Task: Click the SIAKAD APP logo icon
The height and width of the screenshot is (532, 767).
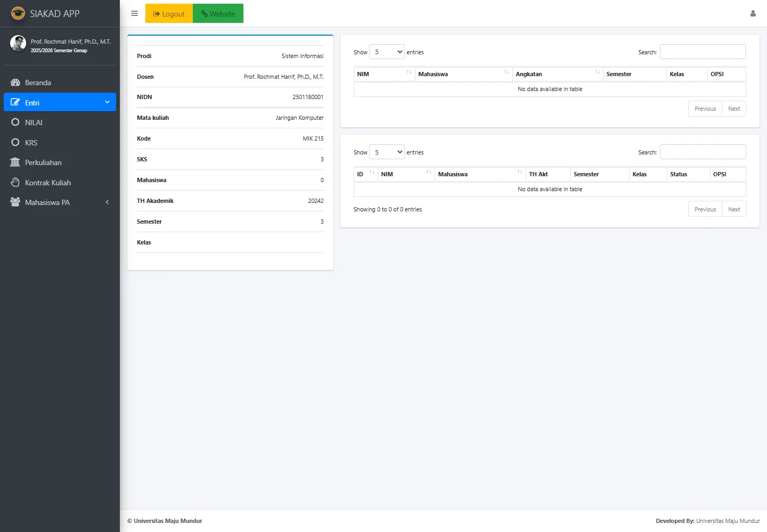Action: [x=18, y=13]
